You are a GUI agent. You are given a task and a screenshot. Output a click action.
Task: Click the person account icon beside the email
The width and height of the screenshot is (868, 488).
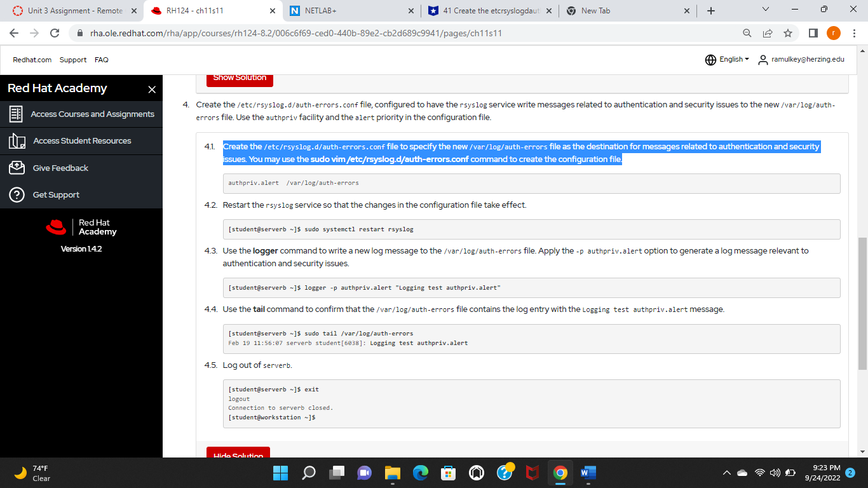[x=763, y=59]
